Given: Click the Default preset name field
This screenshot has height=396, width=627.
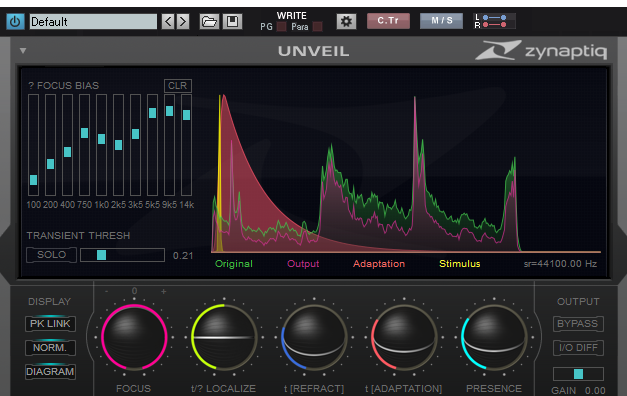Looking at the screenshot, I should click(93, 21).
